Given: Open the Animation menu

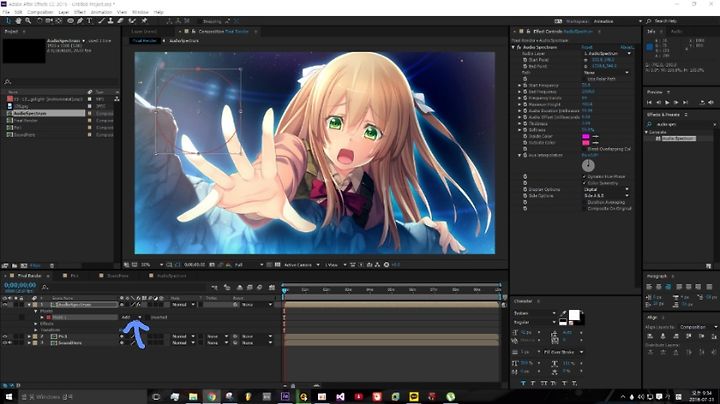Looking at the screenshot, I should [101, 12].
